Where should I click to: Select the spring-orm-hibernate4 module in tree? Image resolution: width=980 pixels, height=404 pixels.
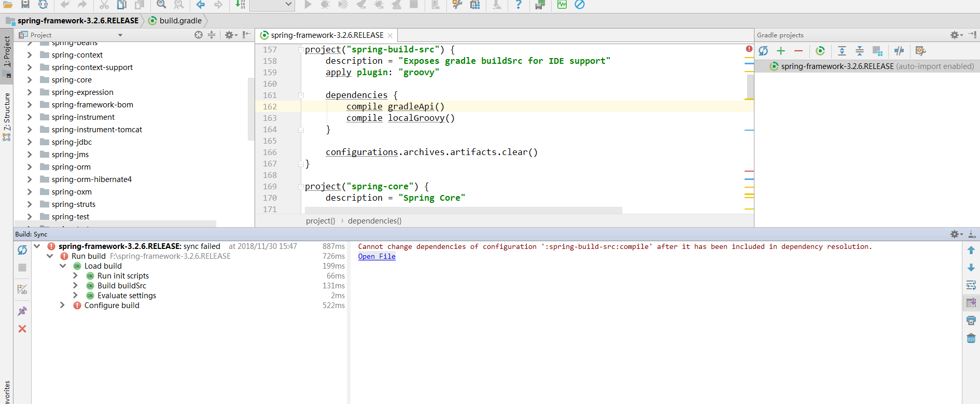click(x=91, y=179)
